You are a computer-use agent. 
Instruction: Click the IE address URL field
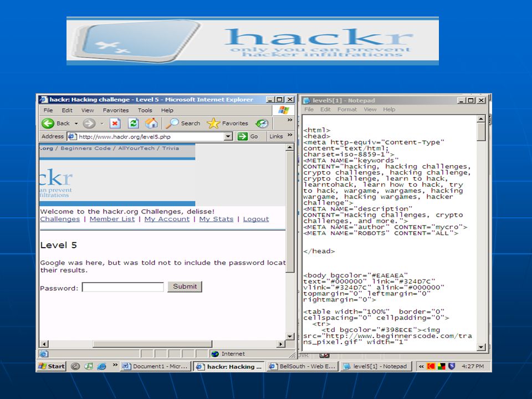151,136
